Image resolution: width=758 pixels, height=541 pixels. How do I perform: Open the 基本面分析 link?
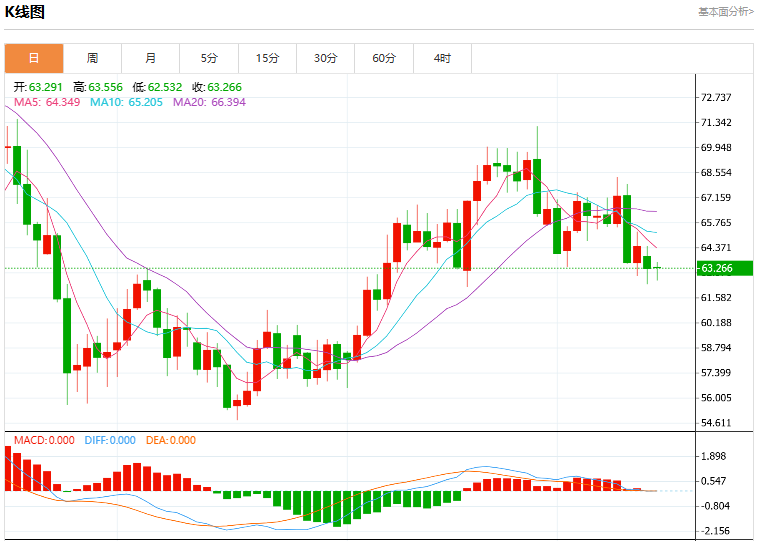click(x=726, y=12)
